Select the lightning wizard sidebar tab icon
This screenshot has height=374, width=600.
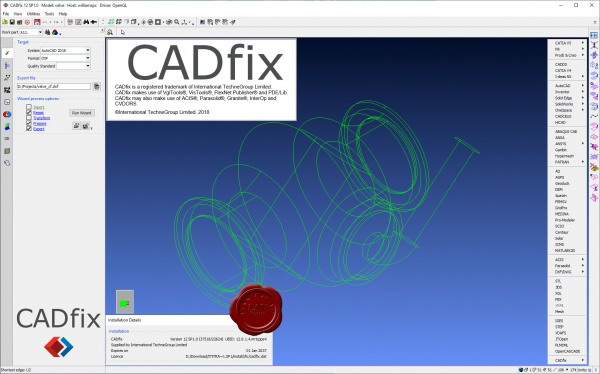7,53
